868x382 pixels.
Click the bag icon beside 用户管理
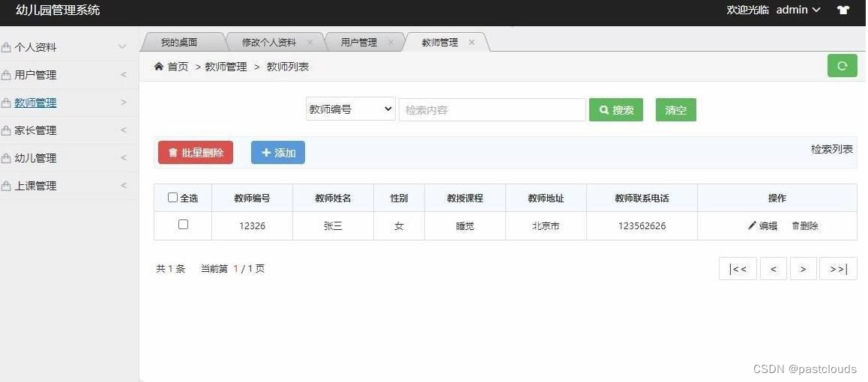pyautogui.click(x=6, y=75)
